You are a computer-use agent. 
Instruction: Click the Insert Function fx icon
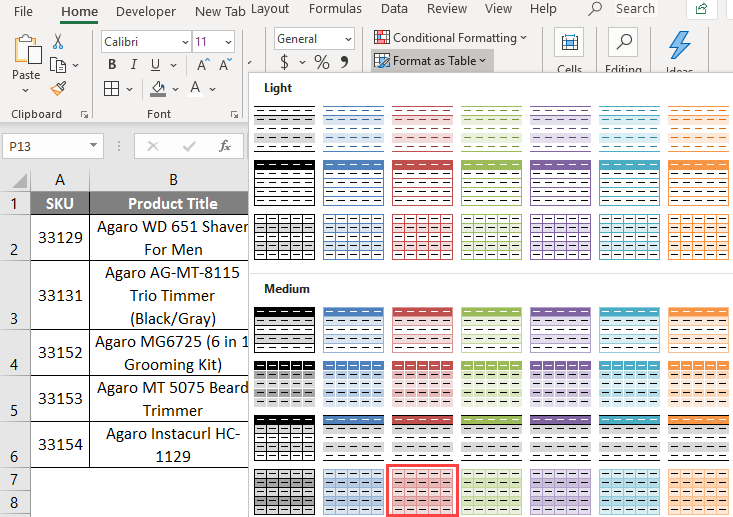(225, 146)
